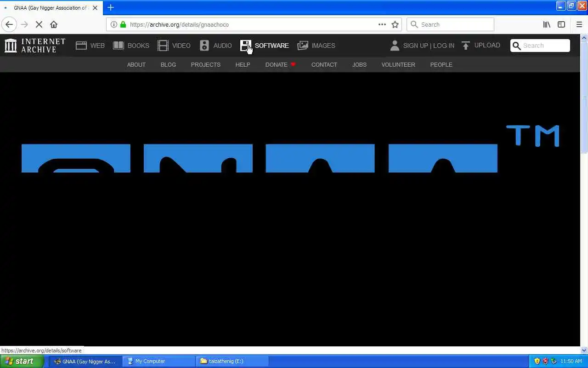The height and width of the screenshot is (368, 588).
Task: Open the DONATE link with heart
Action: (280, 64)
